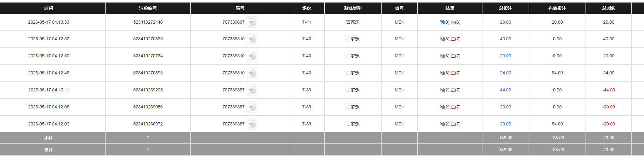Click the 总投注 column header
The width and height of the screenshot is (644, 156).
point(506,8)
